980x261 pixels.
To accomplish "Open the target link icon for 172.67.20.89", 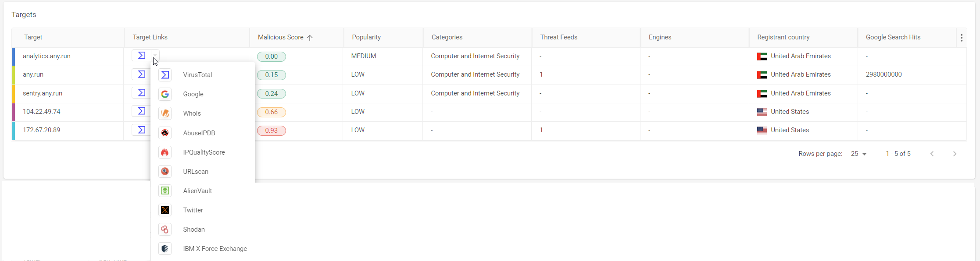I will [x=141, y=129].
